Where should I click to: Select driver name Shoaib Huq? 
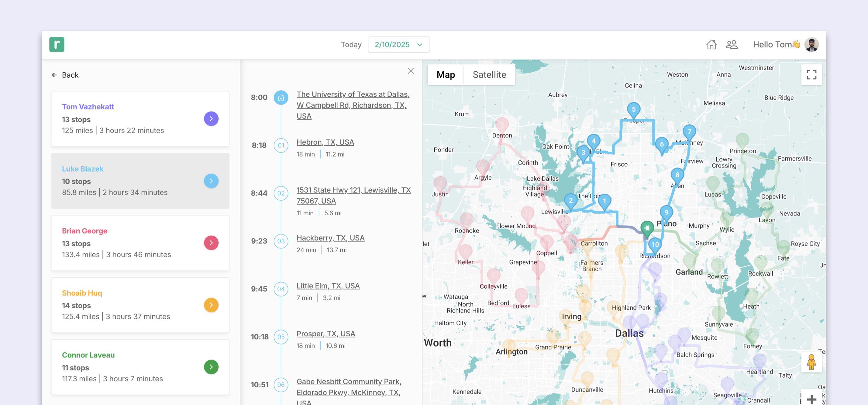point(82,293)
